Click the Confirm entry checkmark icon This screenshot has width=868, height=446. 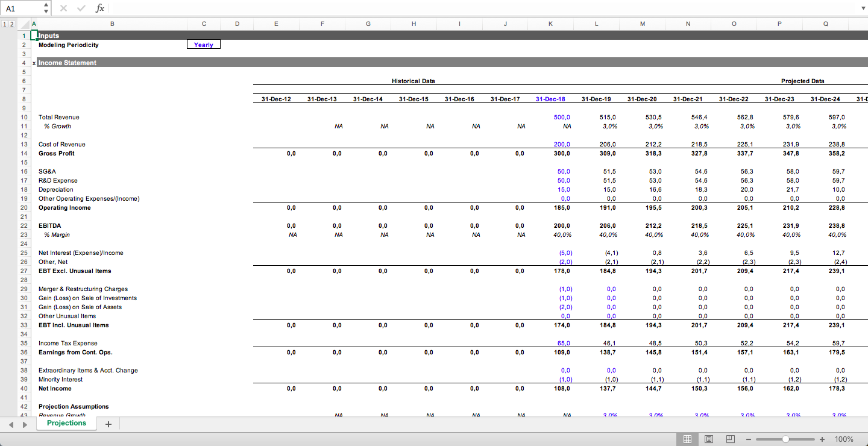tap(81, 8)
